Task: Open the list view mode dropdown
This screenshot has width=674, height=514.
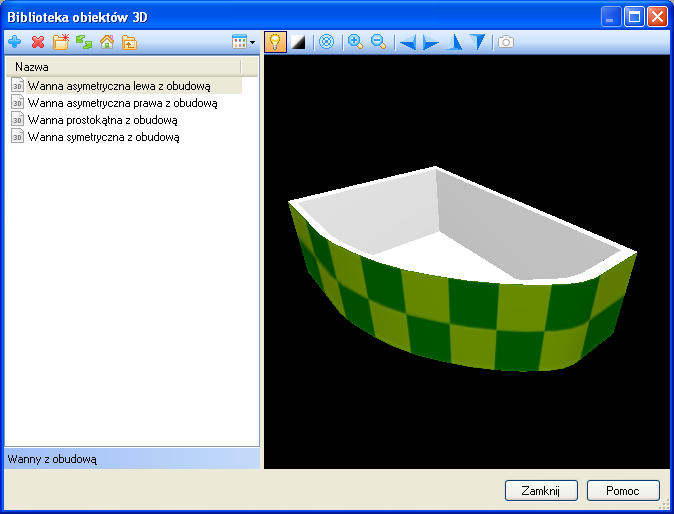Action: coord(244,42)
